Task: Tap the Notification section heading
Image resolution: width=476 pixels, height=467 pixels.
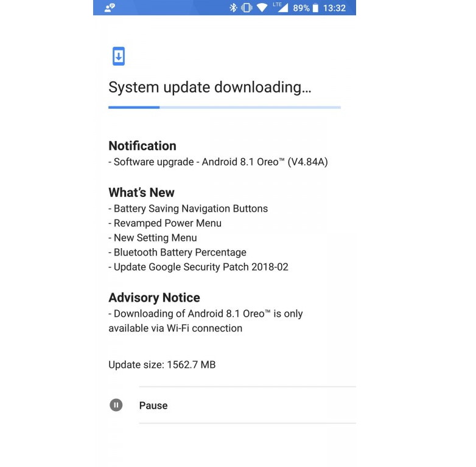Action: [x=142, y=146]
